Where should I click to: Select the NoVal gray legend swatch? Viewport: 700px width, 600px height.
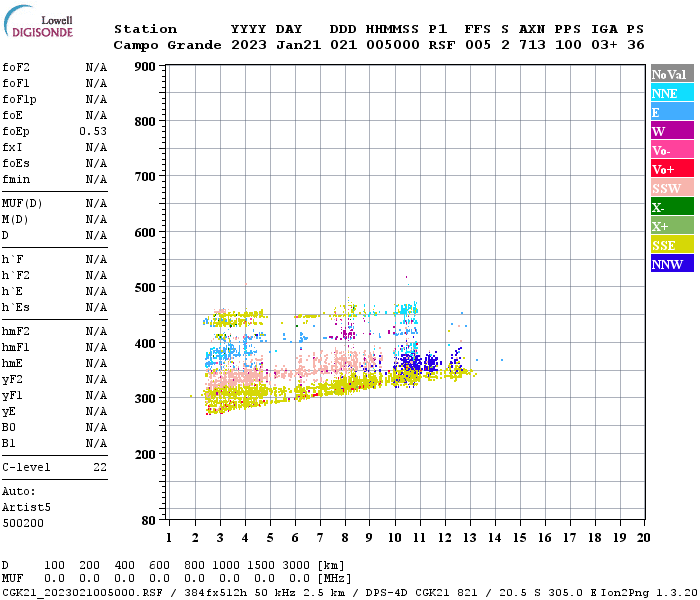pyautogui.click(x=672, y=74)
